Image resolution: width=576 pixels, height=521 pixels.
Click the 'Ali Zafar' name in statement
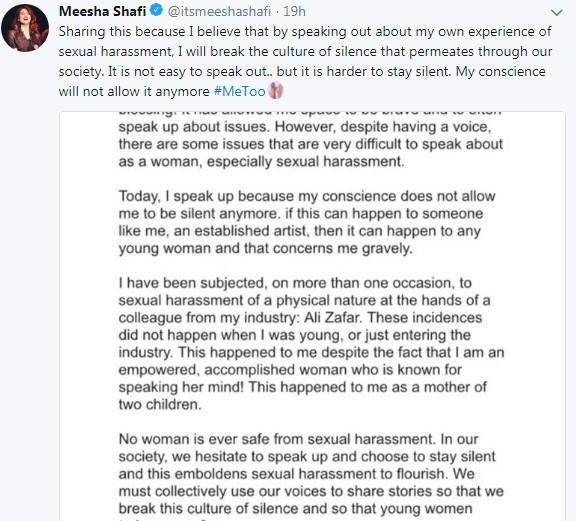pyautogui.click(x=333, y=317)
